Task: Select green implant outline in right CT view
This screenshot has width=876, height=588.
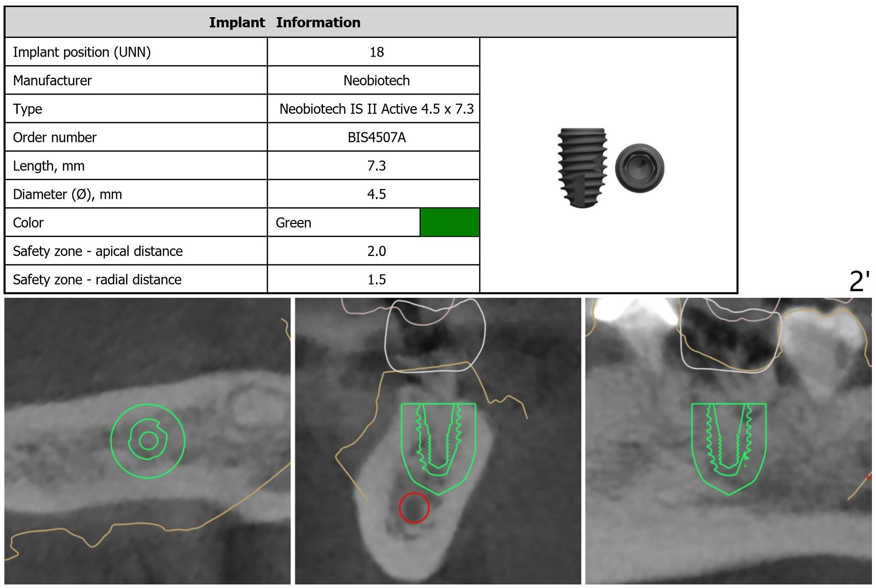Action: pos(728,440)
